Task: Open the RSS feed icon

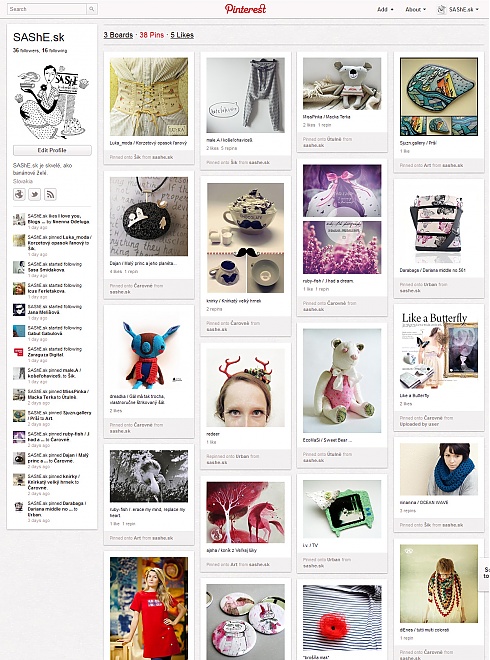Action: pos(50,194)
